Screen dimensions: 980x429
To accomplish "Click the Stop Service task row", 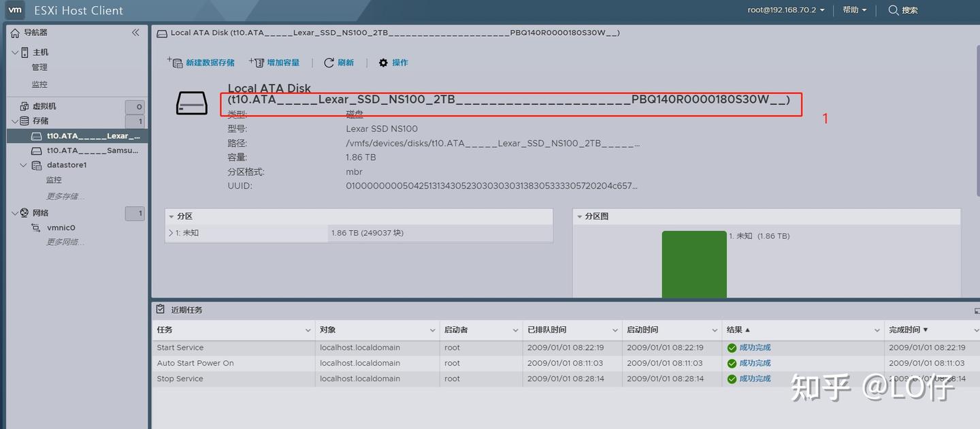I will pyautogui.click(x=566, y=379).
